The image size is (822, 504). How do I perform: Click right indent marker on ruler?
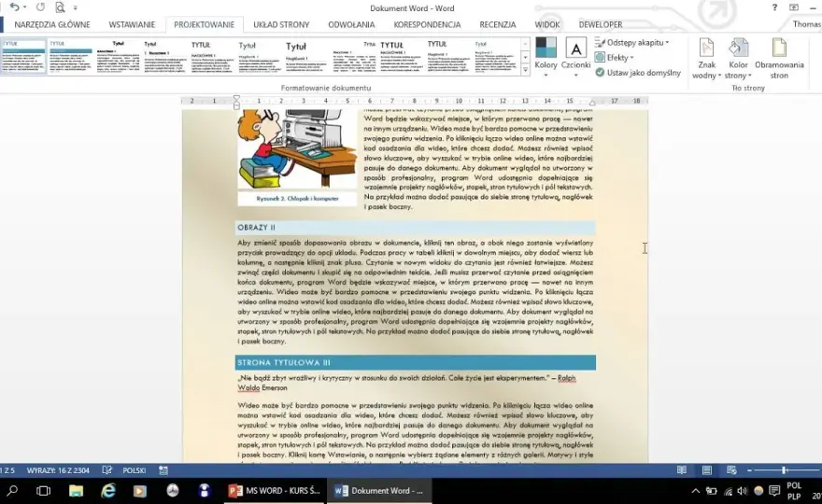point(592,103)
